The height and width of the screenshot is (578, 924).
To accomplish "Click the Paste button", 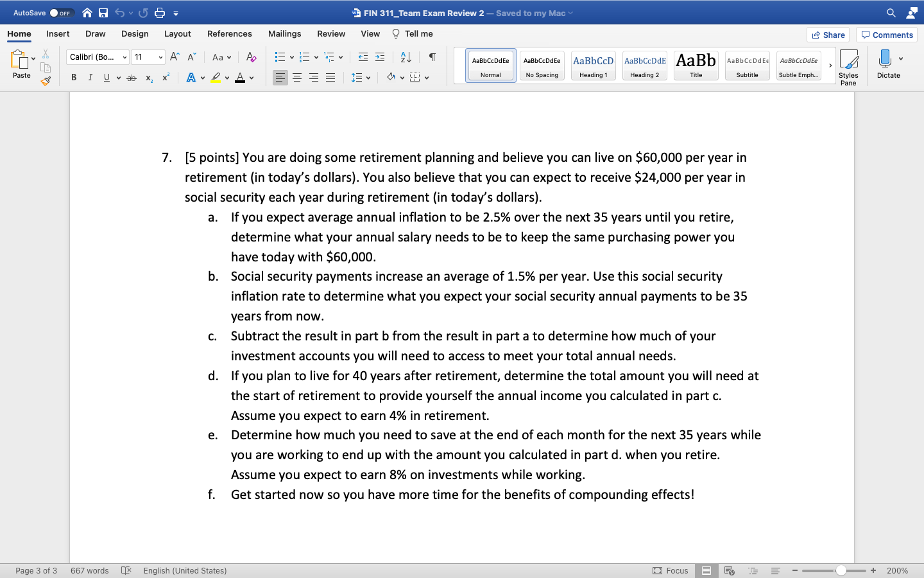I will click(21, 65).
